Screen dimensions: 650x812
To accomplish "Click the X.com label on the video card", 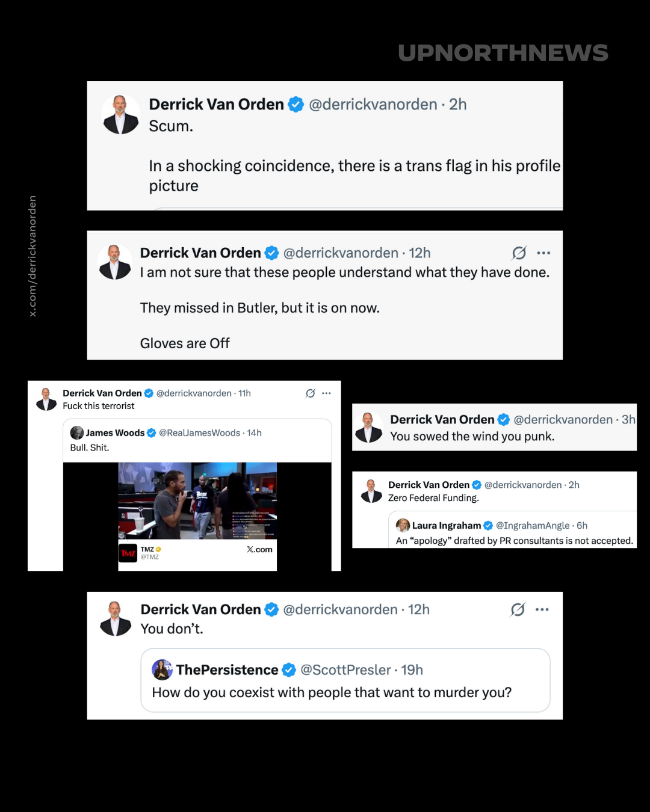I will click(259, 550).
